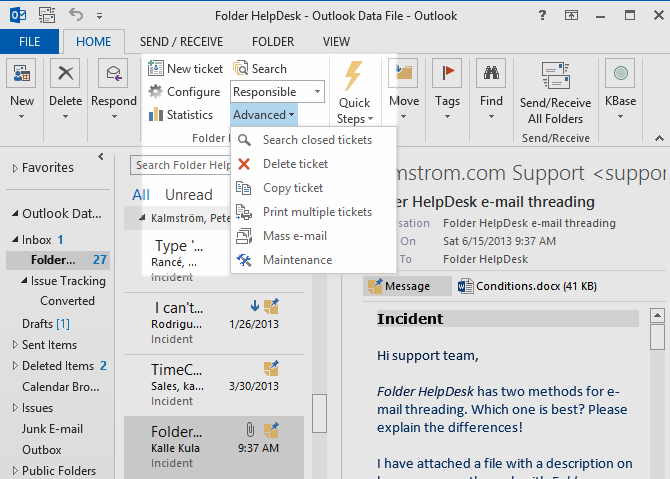Viewport: 670px width, 479px height.
Task: Select the HOME ribbon tab
Action: (x=94, y=41)
